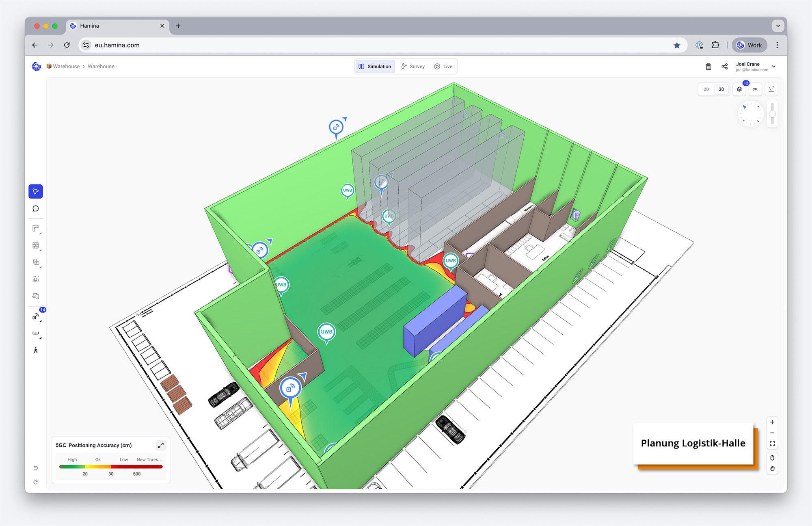This screenshot has height=526, width=812.
Task: Select the cursor pointer tool
Action: point(36,191)
